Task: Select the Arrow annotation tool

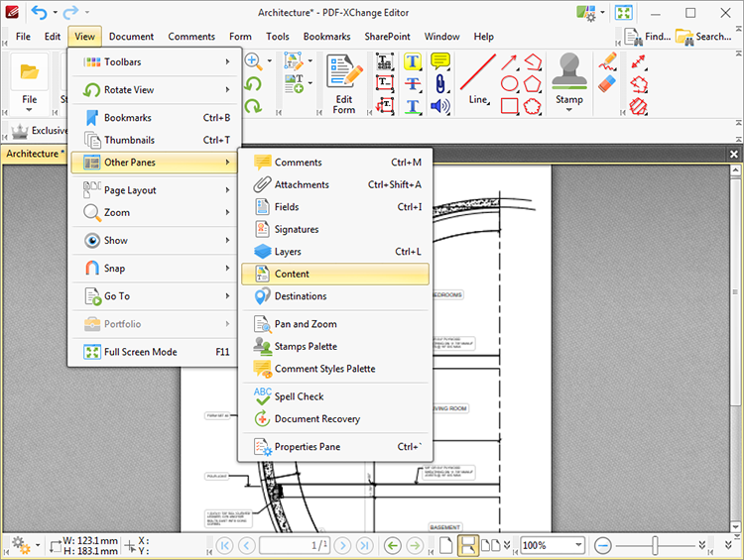Action: (x=510, y=61)
